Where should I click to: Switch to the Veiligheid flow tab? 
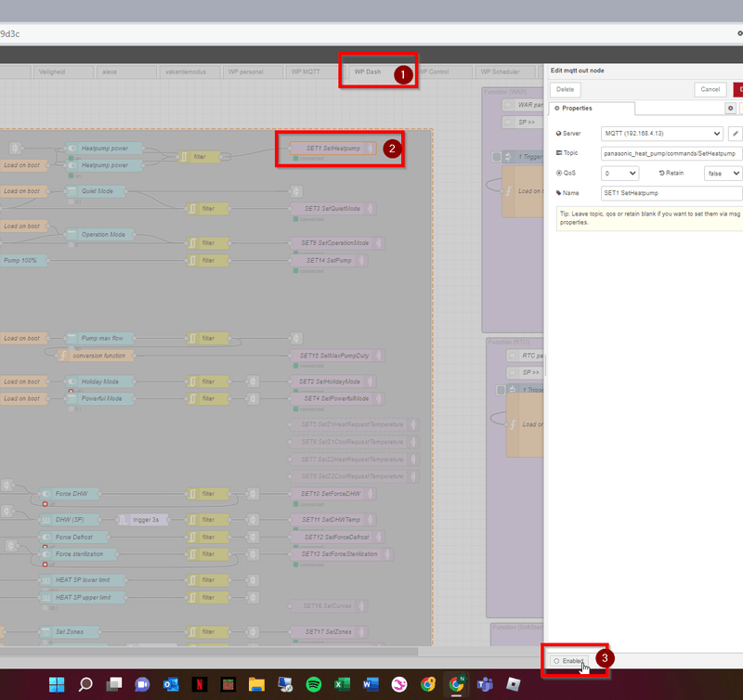click(x=63, y=72)
